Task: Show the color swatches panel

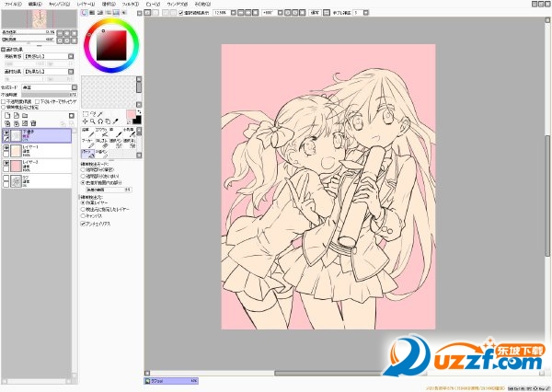Action: (x=116, y=13)
